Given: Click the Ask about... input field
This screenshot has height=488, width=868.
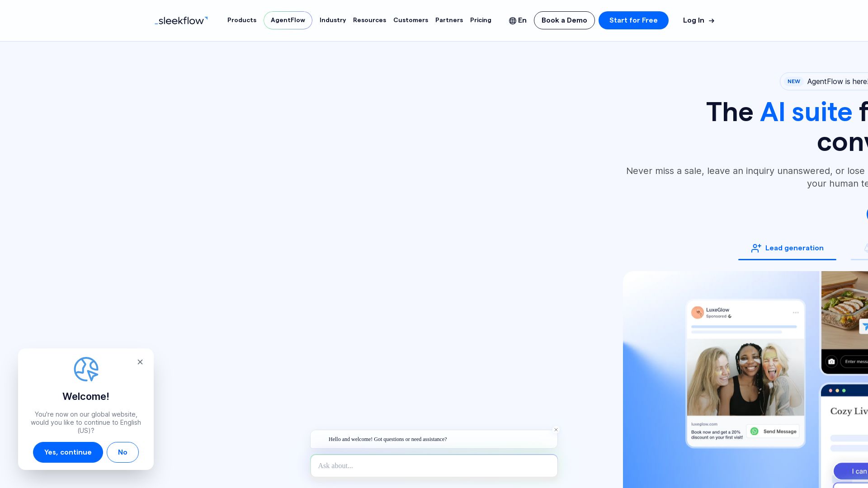Looking at the screenshot, I should pyautogui.click(x=434, y=466).
